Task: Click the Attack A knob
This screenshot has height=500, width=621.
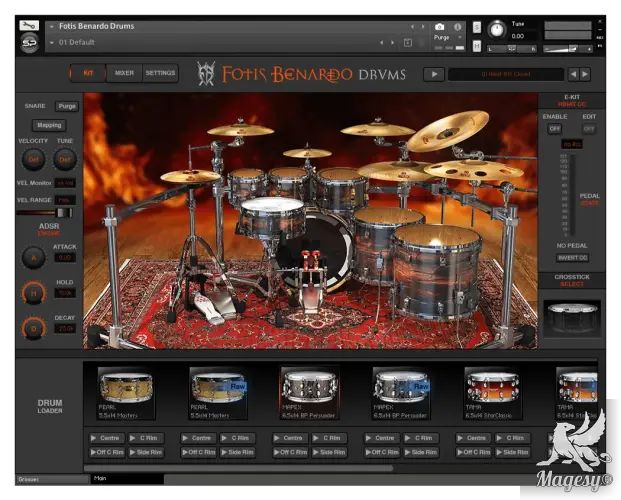Action: (33, 258)
